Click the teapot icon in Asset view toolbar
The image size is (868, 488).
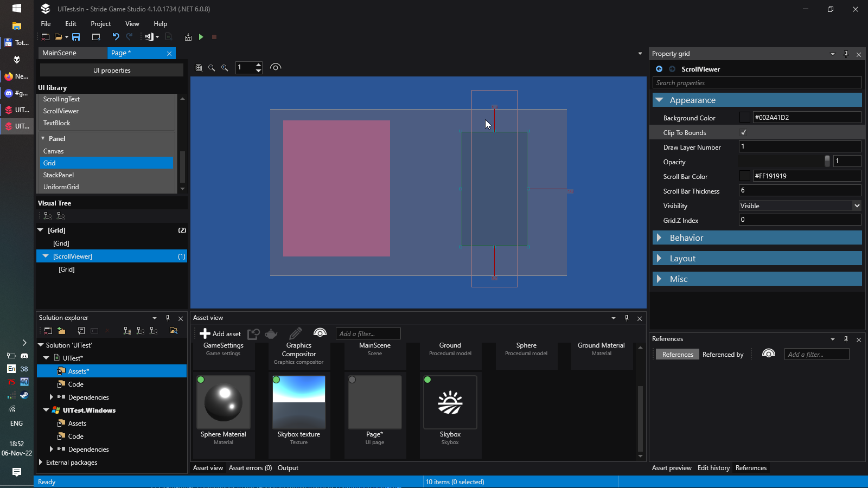tap(271, 333)
